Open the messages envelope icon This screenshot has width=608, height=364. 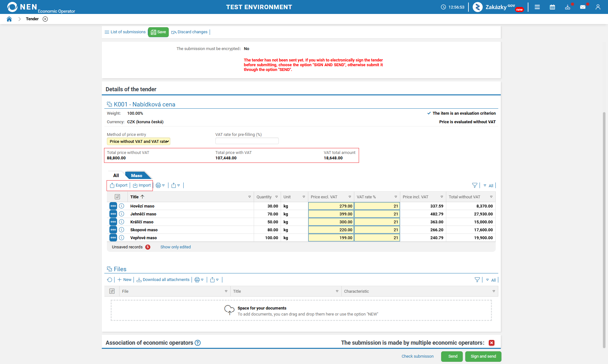583,7
